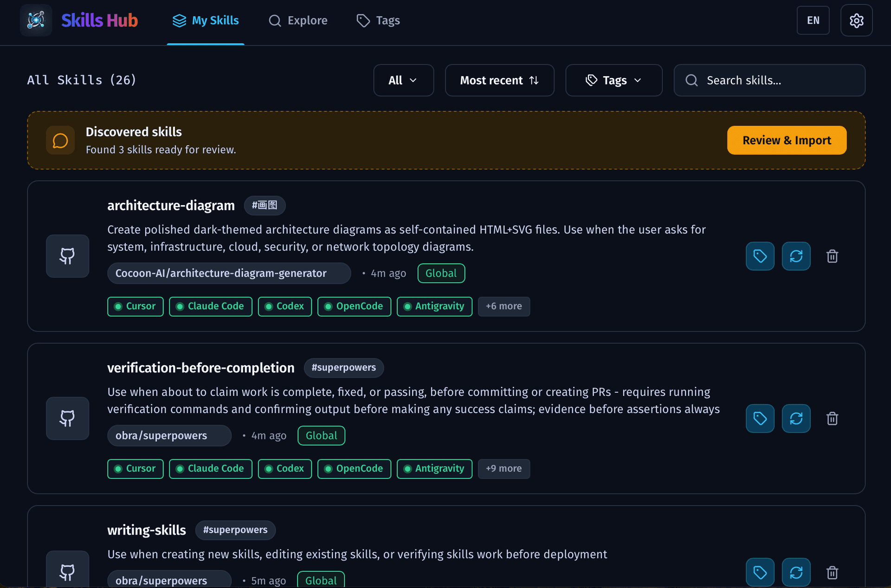Click the '4m ago' timestamp on architecture-diagram
The width and height of the screenshot is (891, 588).
[388, 273]
